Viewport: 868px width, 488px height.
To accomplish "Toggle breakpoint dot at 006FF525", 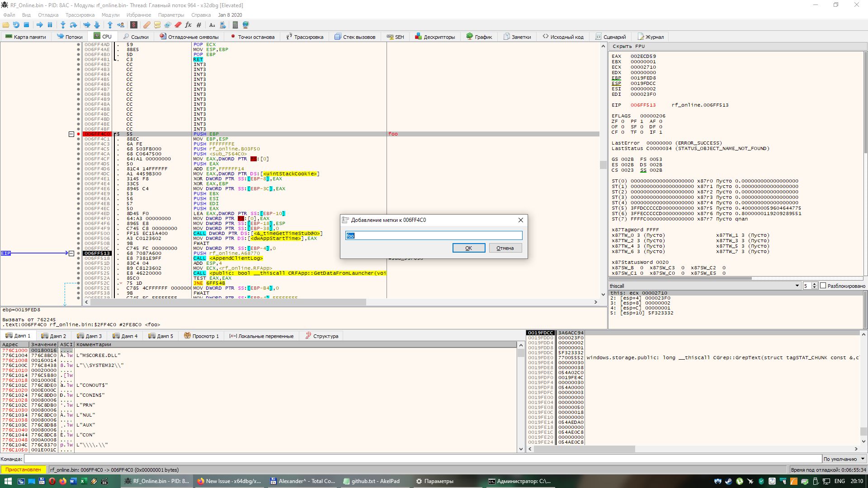I will coord(79,273).
